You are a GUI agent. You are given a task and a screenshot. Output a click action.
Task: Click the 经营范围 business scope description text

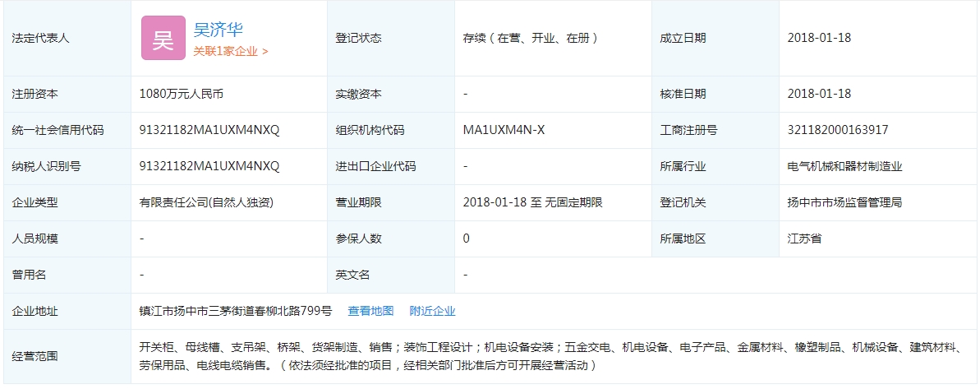(550, 357)
